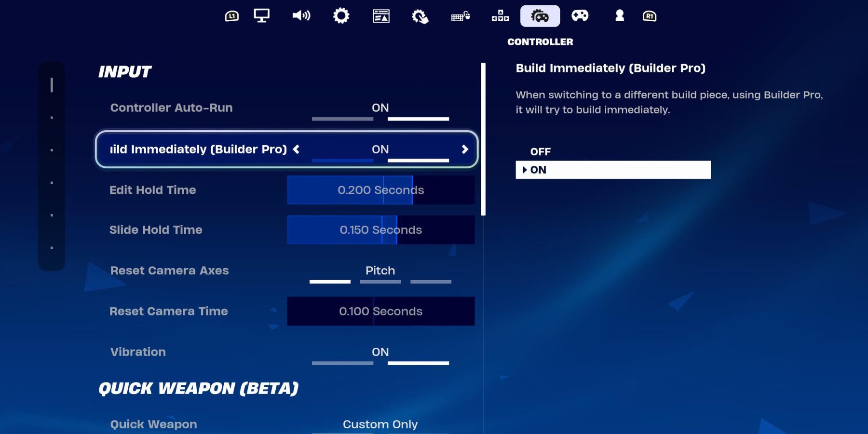Select the highlighted ON option in list
The height and width of the screenshot is (434, 868).
click(x=613, y=170)
